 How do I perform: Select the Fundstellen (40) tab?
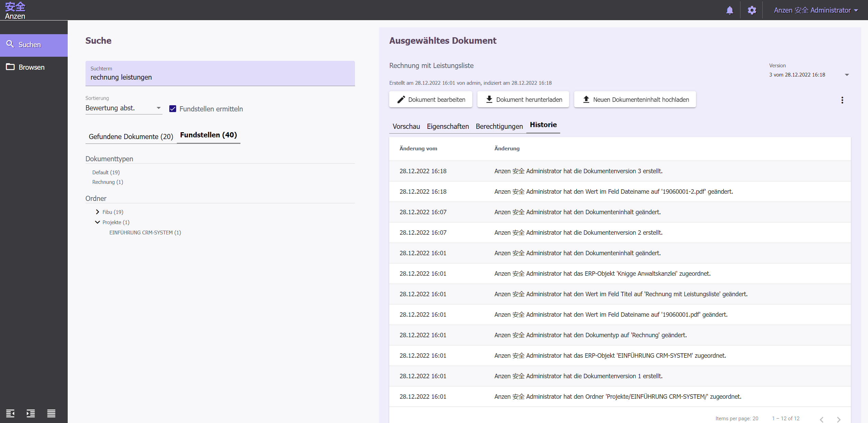pos(209,135)
